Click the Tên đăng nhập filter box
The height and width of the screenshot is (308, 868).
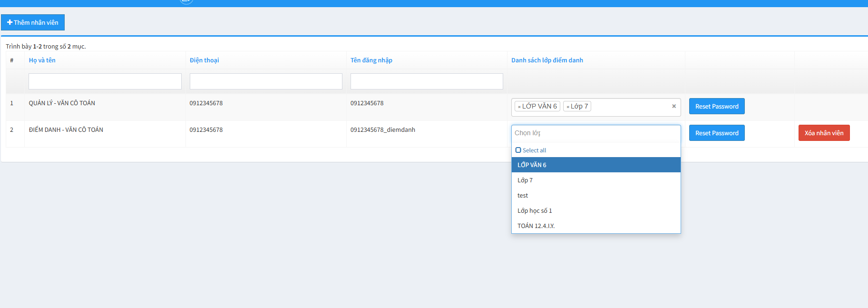426,81
